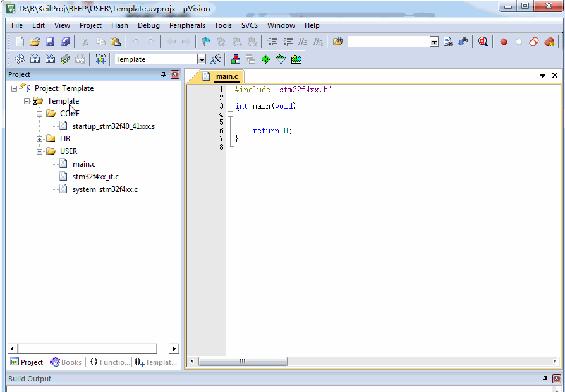Click the Incremental Find icon
Viewport: 565px width, 392px height.
(463, 42)
